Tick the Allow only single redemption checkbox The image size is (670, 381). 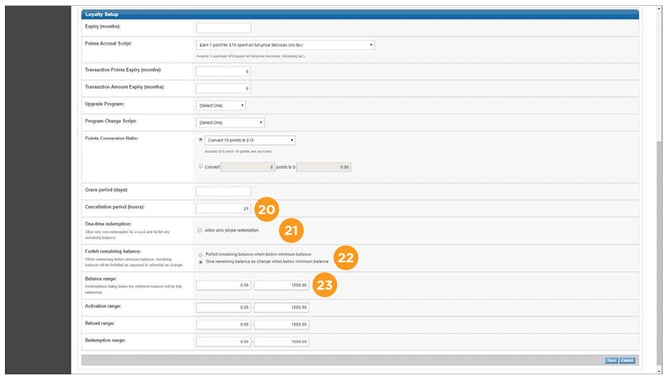click(200, 230)
